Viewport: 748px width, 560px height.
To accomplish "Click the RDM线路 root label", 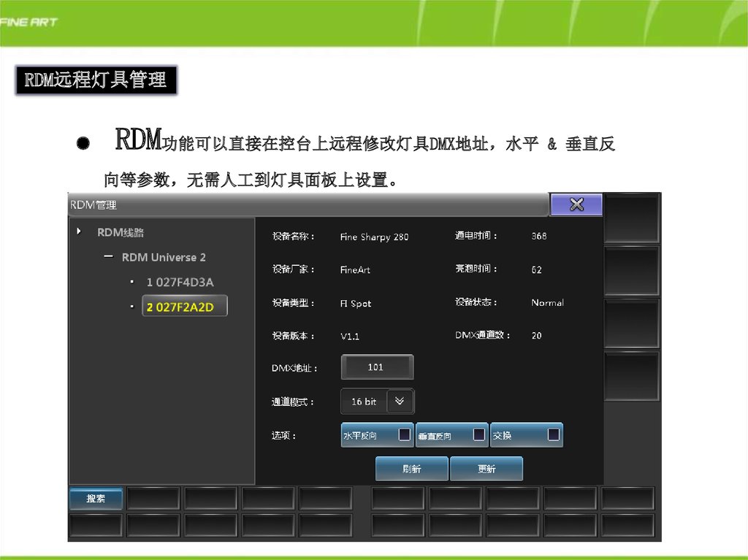I will pyautogui.click(x=121, y=232).
